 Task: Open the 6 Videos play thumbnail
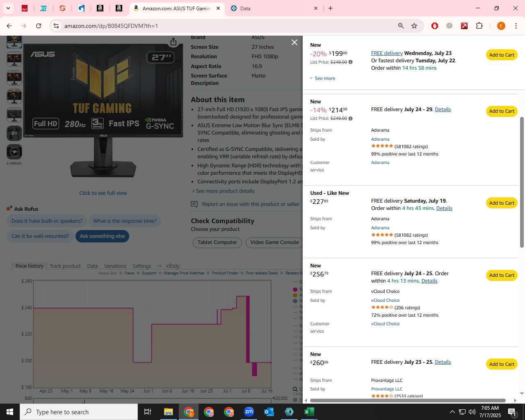(14, 152)
